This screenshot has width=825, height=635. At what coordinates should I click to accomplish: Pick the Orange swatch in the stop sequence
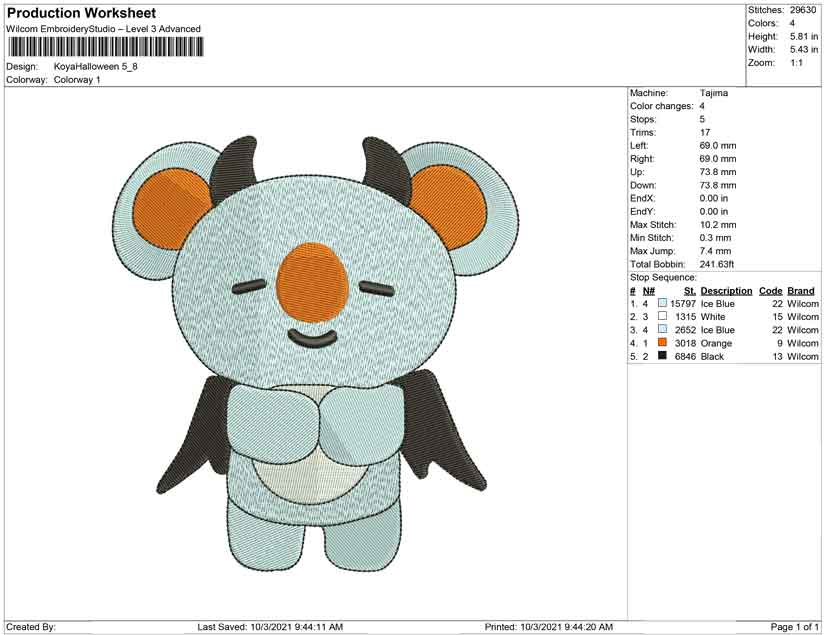662,342
